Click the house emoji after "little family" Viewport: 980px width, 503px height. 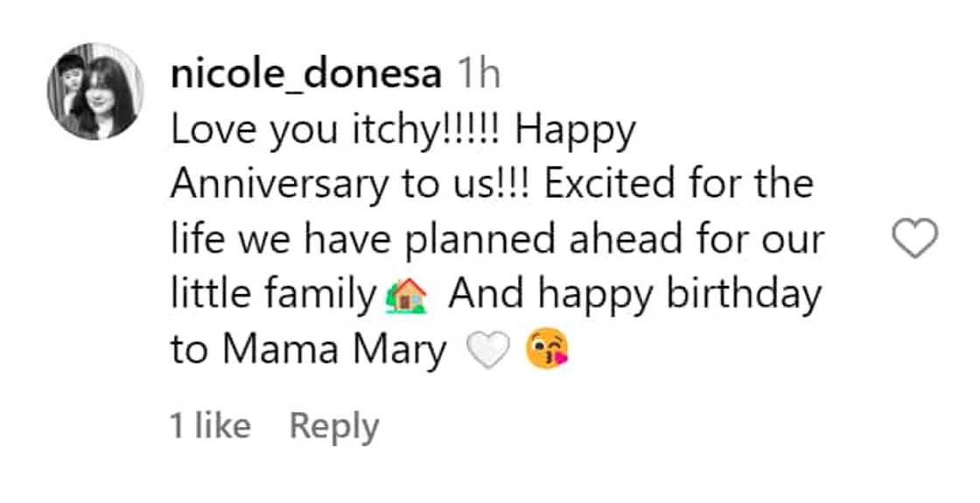click(x=405, y=296)
